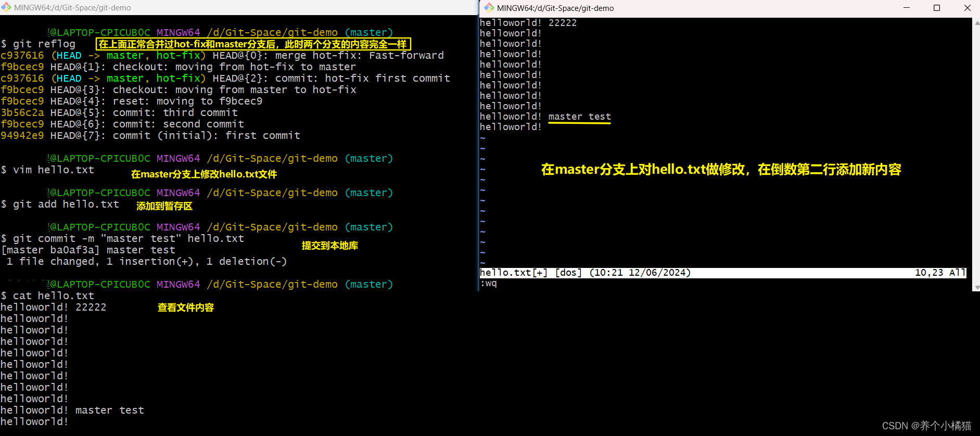
Task: Click the last 'helloworld!' line in vim
Action: click(x=511, y=127)
